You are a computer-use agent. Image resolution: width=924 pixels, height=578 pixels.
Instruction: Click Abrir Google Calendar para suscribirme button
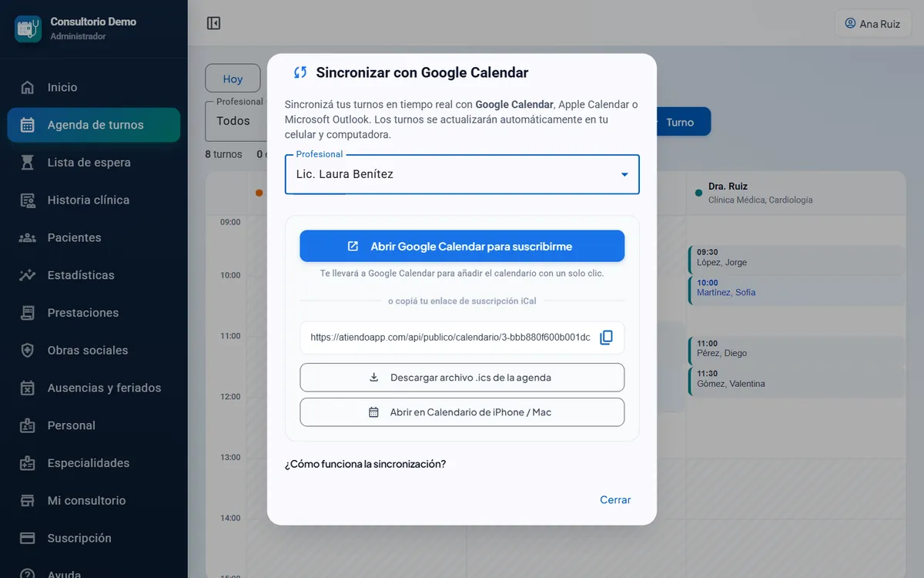462,246
